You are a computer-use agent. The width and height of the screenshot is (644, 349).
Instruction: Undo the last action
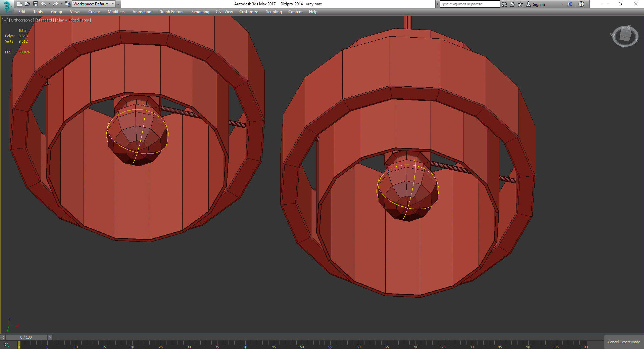point(44,4)
